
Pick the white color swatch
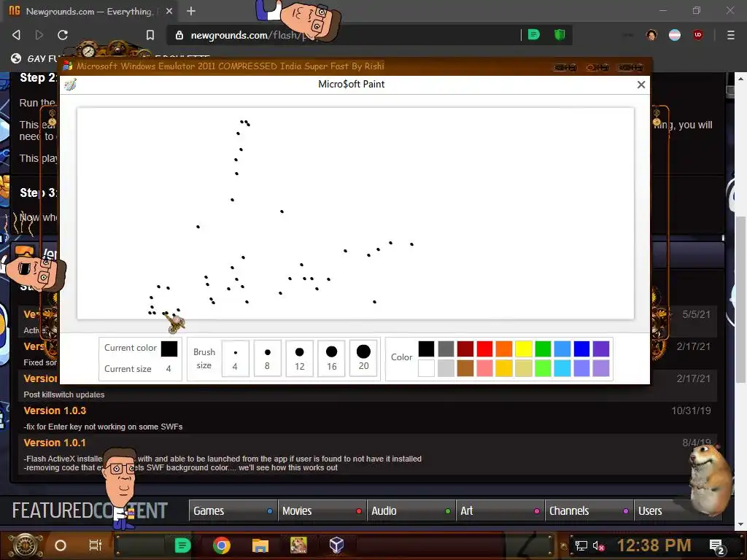click(426, 368)
